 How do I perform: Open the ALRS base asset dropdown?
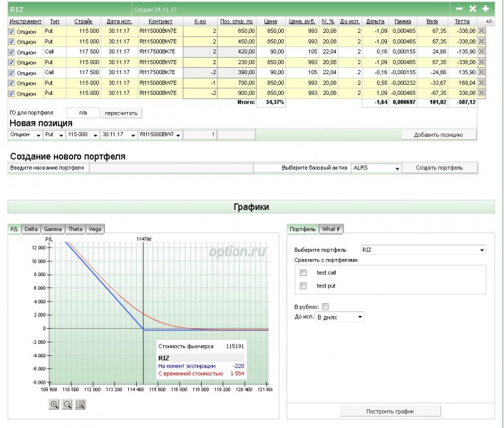point(375,168)
